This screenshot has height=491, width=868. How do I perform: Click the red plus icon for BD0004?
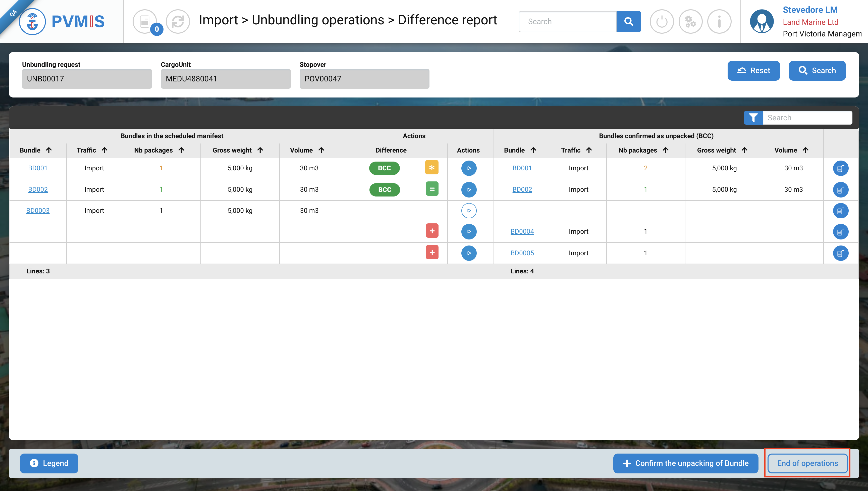432,231
